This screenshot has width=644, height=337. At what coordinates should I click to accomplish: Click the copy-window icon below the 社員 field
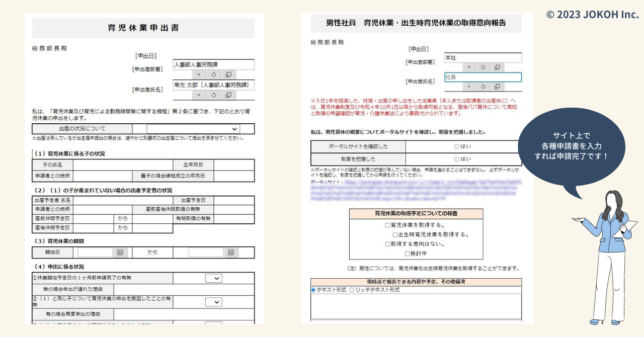(x=497, y=87)
